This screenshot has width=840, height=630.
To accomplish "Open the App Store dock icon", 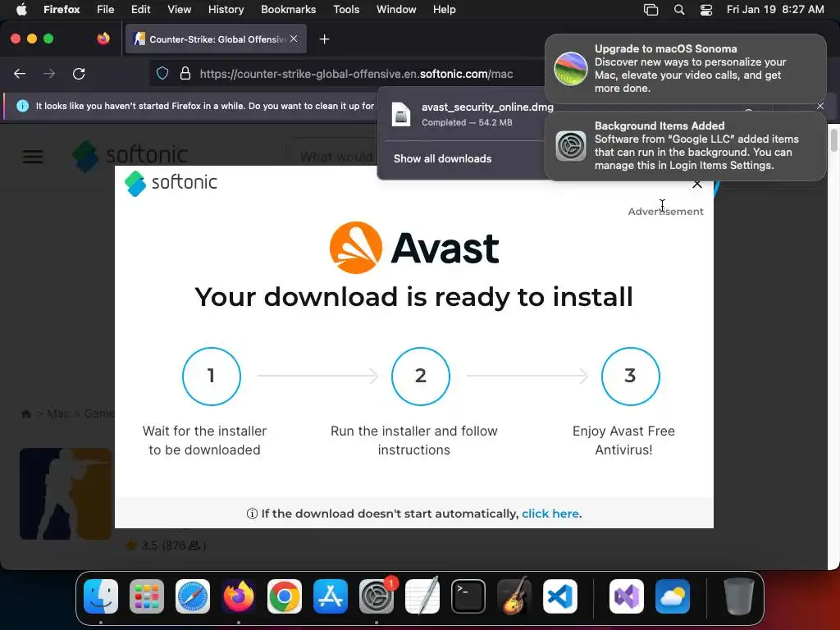I will coord(331,596).
